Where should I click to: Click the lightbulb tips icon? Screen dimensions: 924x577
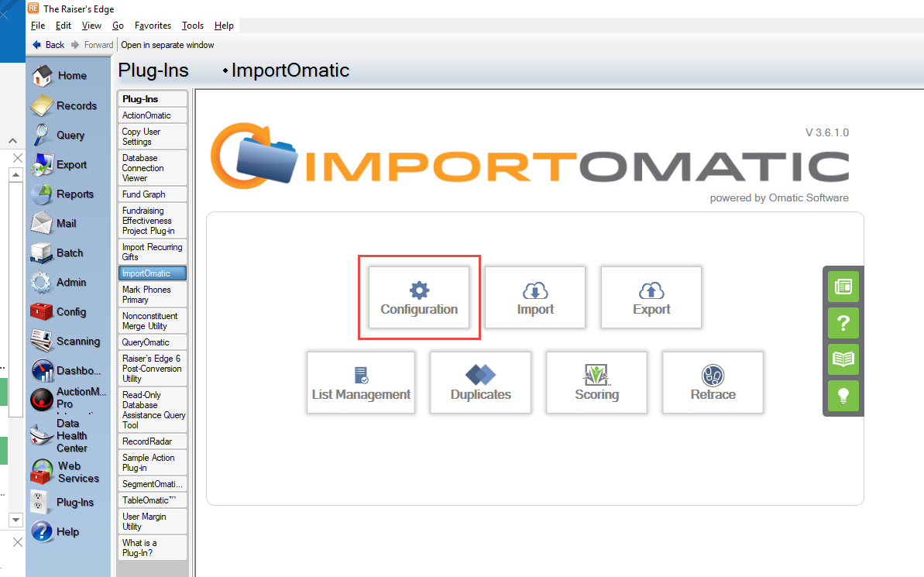[x=843, y=396]
